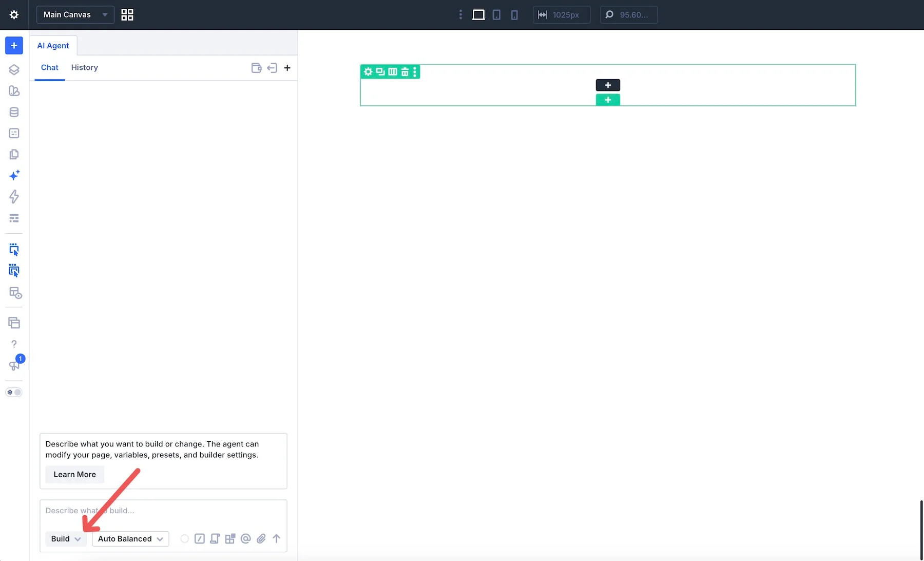Click the slash command icon
This screenshot has width=924, height=561.
click(200, 538)
